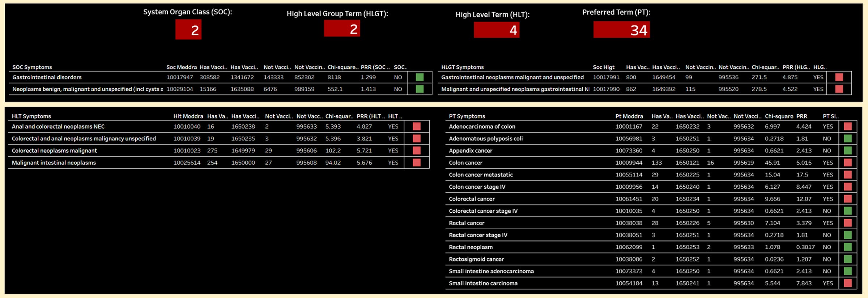Select the Rectal cancer stage IV label
868x298 pixels.
pyautogui.click(x=478, y=235)
